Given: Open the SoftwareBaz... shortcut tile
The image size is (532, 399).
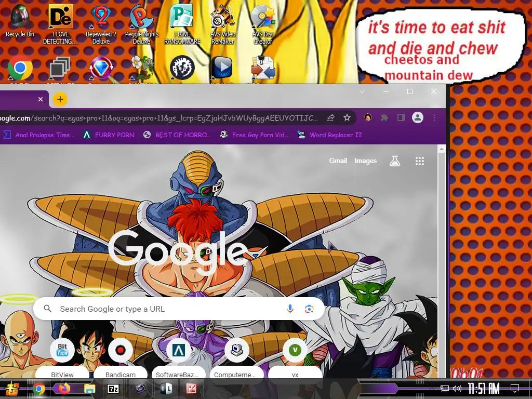Looking at the screenshot, I should (179, 358).
